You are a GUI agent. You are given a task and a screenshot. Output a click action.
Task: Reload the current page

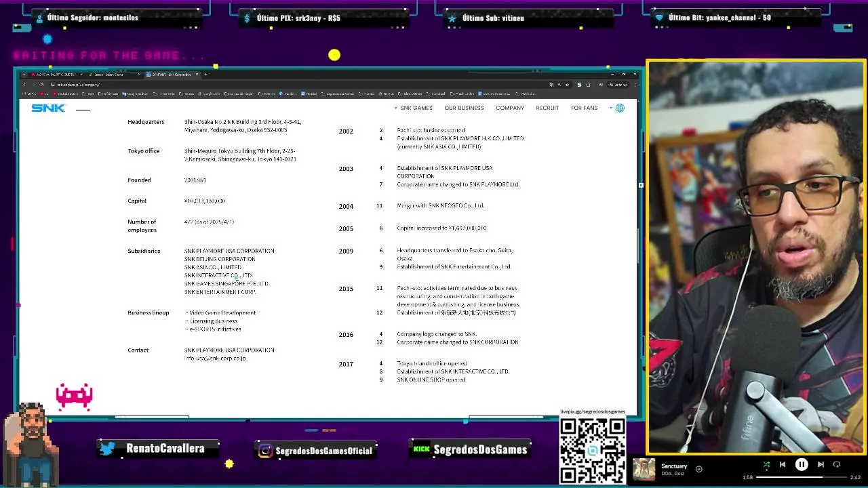(x=41, y=85)
